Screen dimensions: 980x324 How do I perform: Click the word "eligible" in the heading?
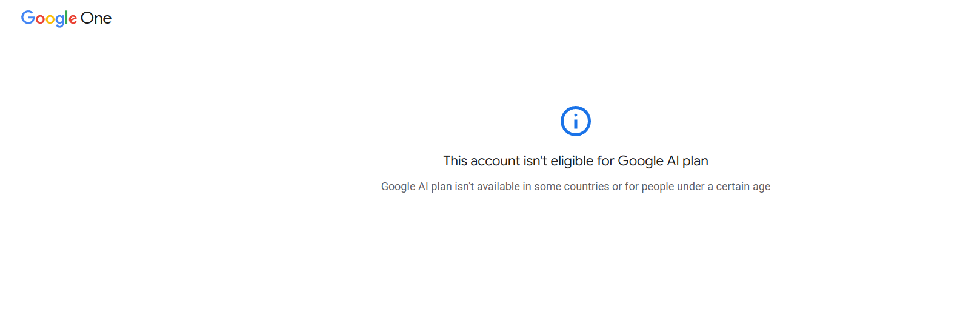point(572,161)
